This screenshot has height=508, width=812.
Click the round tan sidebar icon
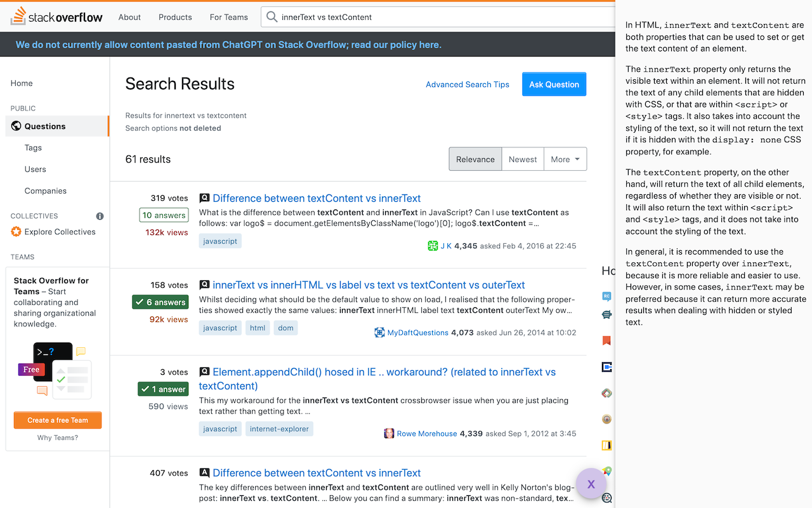click(606, 419)
